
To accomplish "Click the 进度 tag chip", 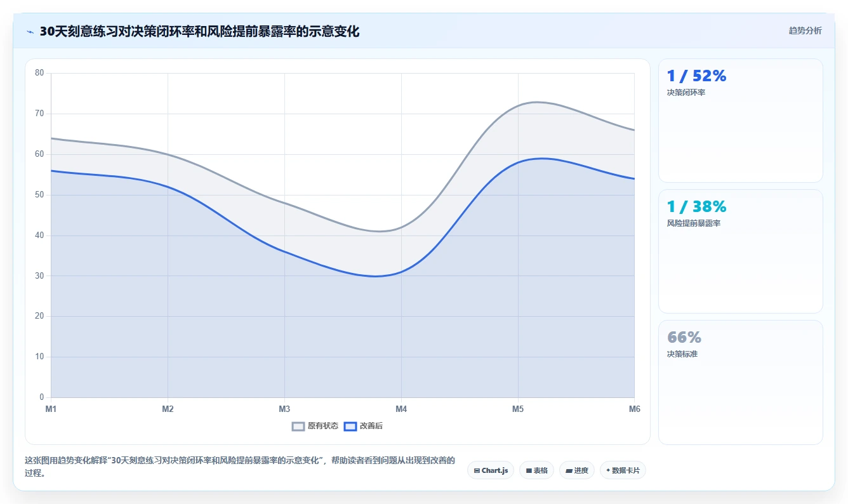I will pyautogui.click(x=577, y=470).
